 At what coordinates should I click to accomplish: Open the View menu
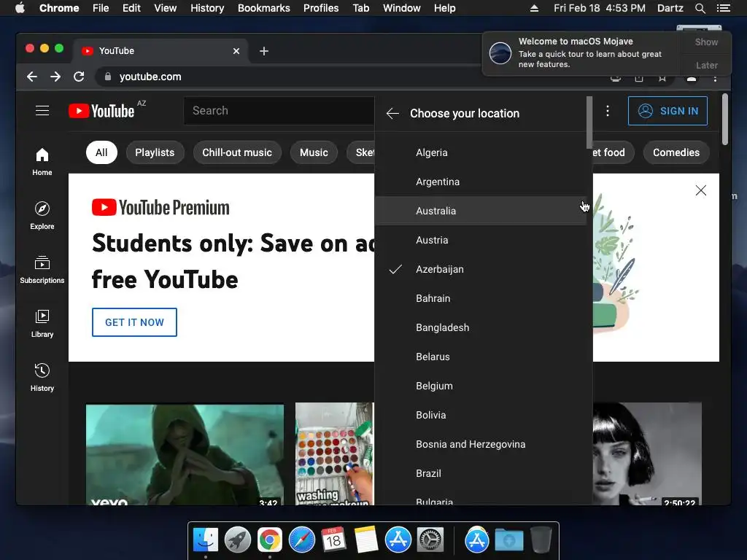point(166,8)
